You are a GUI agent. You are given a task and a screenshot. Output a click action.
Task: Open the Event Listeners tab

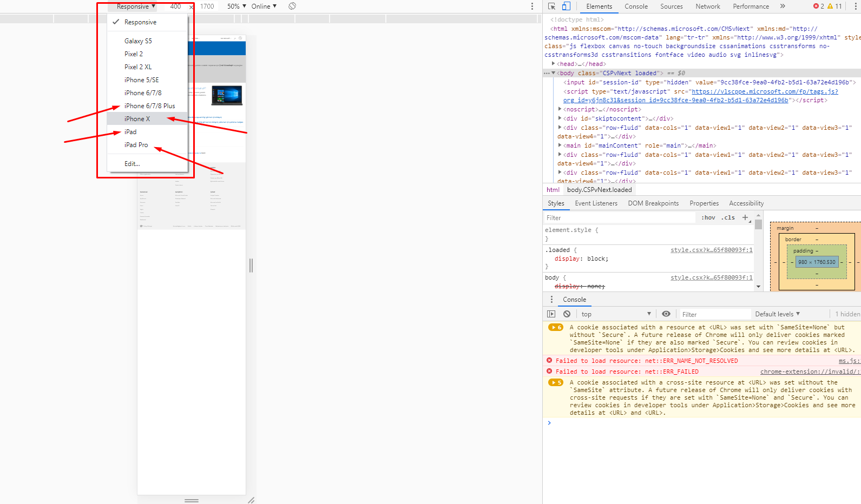pyautogui.click(x=596, y=203)
